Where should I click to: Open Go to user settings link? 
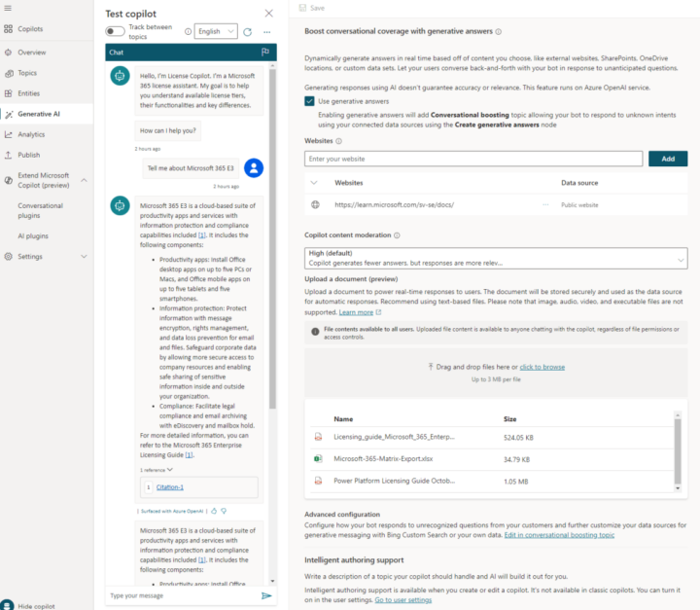click(x=403, y=599)
